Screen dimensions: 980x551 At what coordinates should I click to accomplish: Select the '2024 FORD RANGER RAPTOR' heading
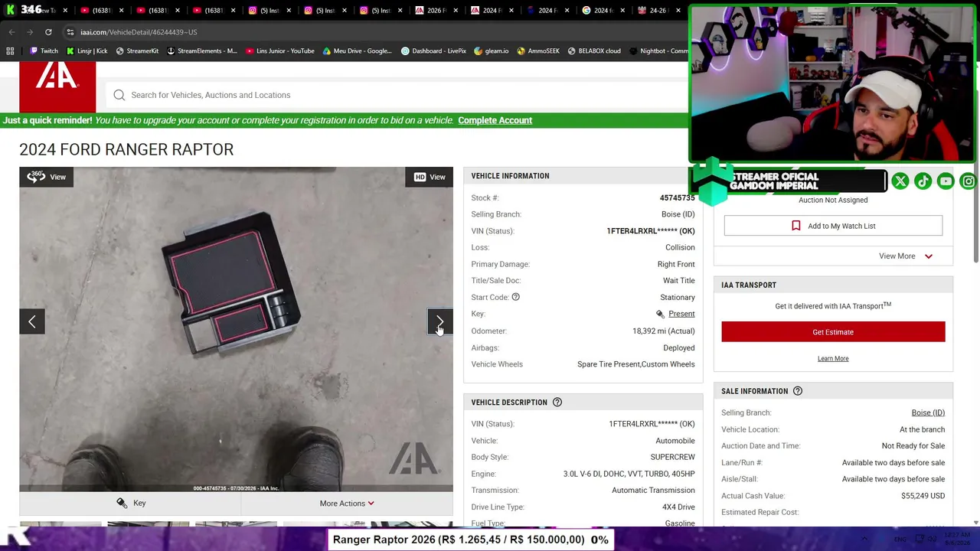point(126,149)
